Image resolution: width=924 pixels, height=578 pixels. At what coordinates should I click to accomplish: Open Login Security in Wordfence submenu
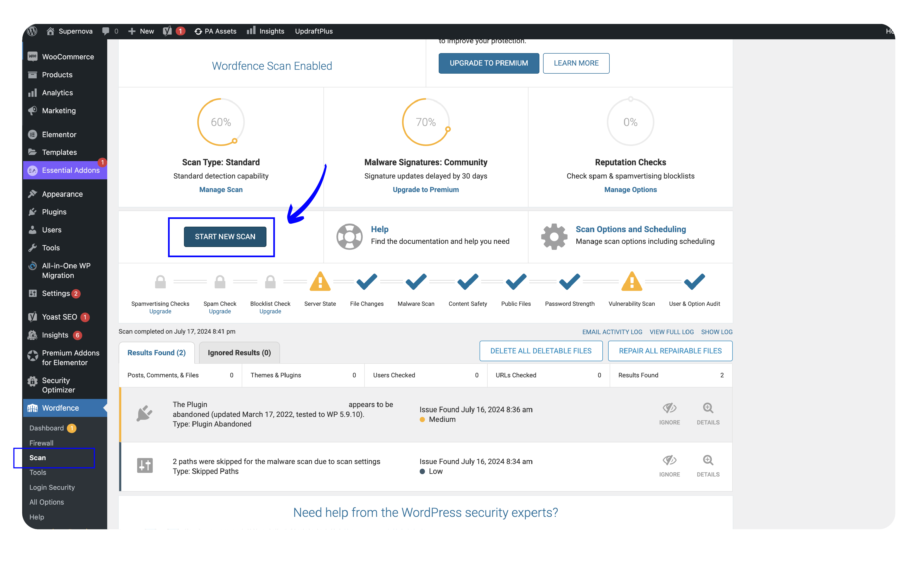click(x=52, y=487)
